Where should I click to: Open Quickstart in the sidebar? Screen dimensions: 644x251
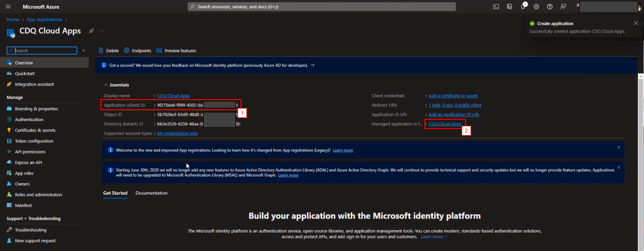[x=24, y=73]
